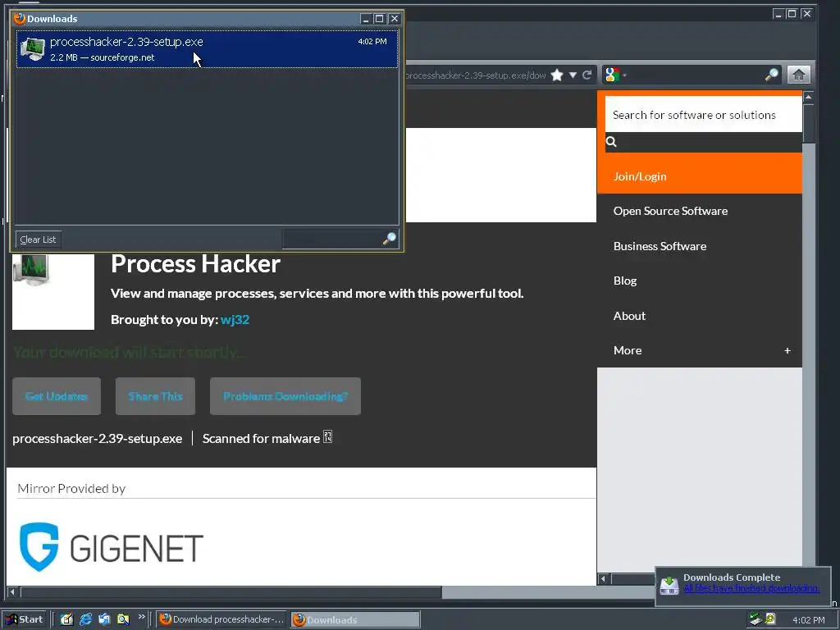Switch to Downloads taskbar button

[x=356, y=619]
